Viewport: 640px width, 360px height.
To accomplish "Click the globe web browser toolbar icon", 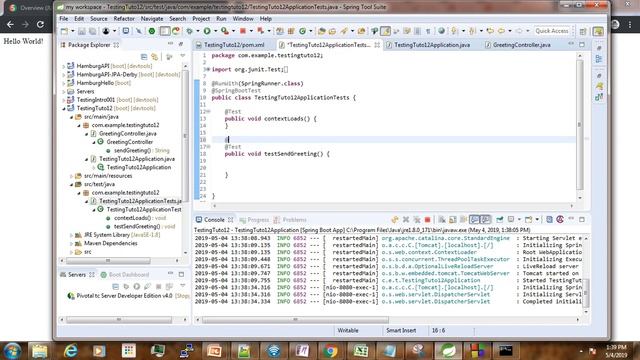I will pyautogui.click(x=441, y=31).
